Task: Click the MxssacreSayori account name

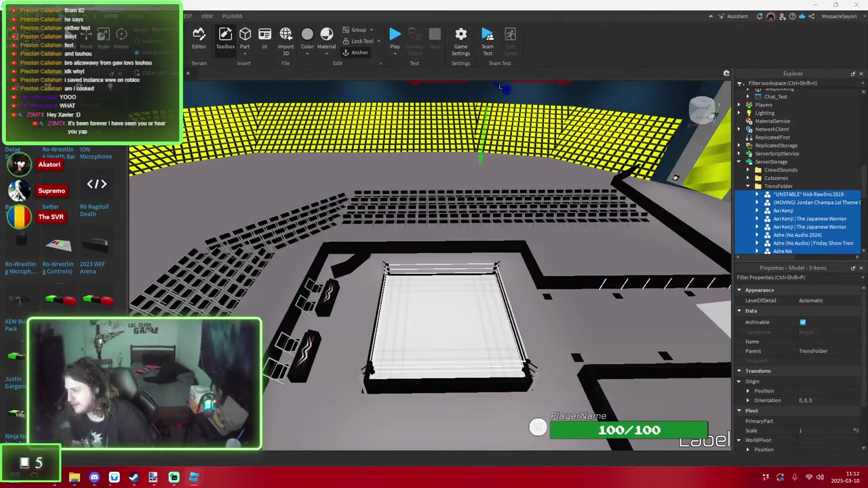Action: point(839,16)
